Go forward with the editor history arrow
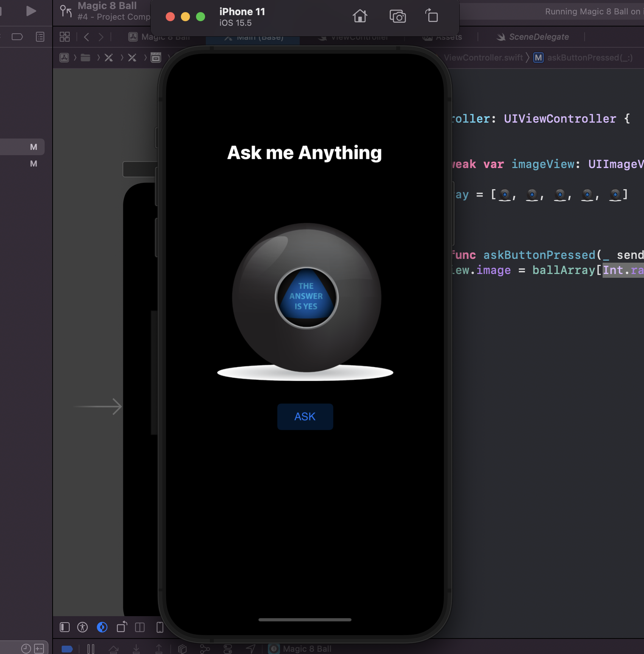 point(101,37)
